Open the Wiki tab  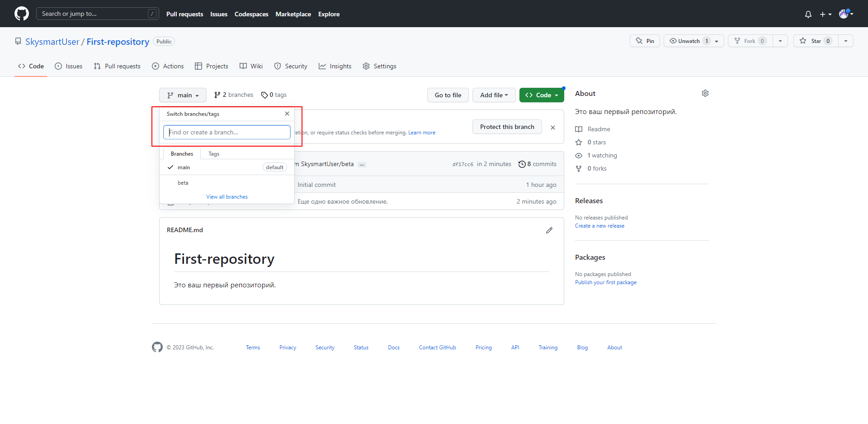[x=251, y=66]
